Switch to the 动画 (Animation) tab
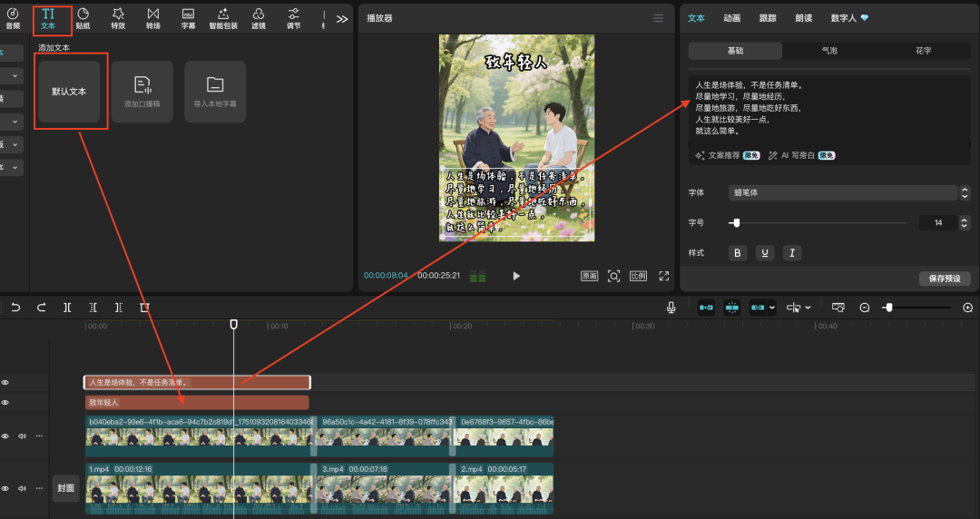 [731, 17]
